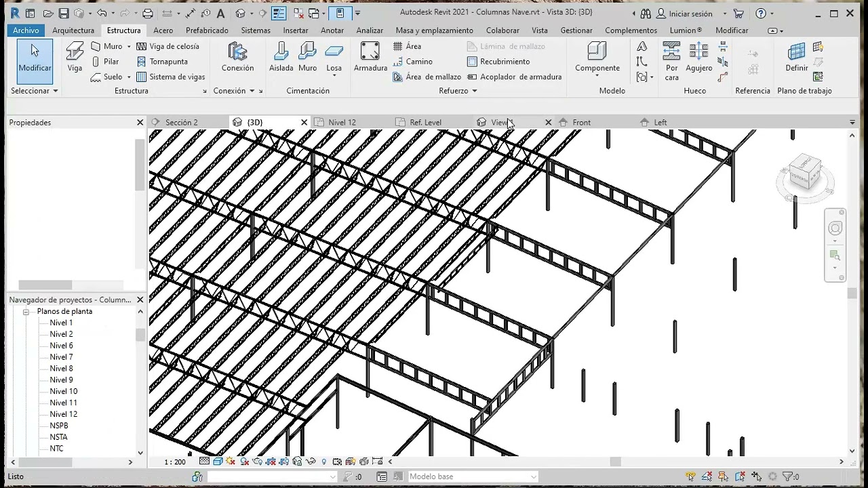Screen dimensions: 868x488
Task: Open the Componente dropdown
Action: click(597, 76)
